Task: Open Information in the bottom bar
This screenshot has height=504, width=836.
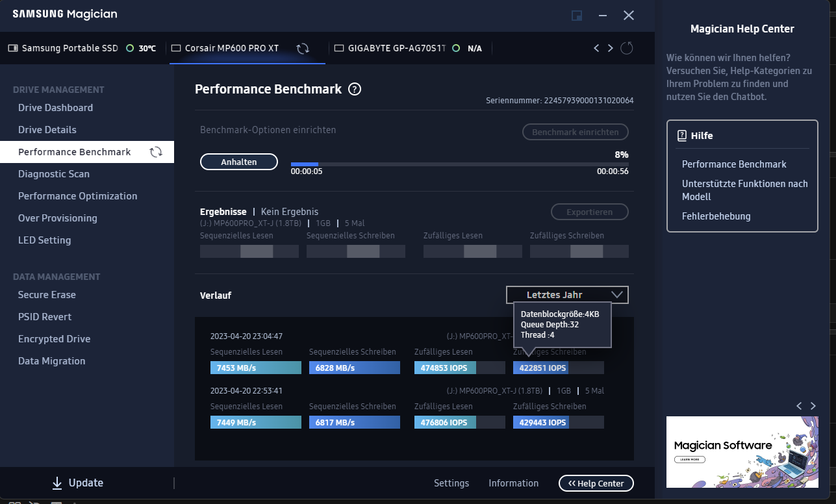Action: coord(514,483)
